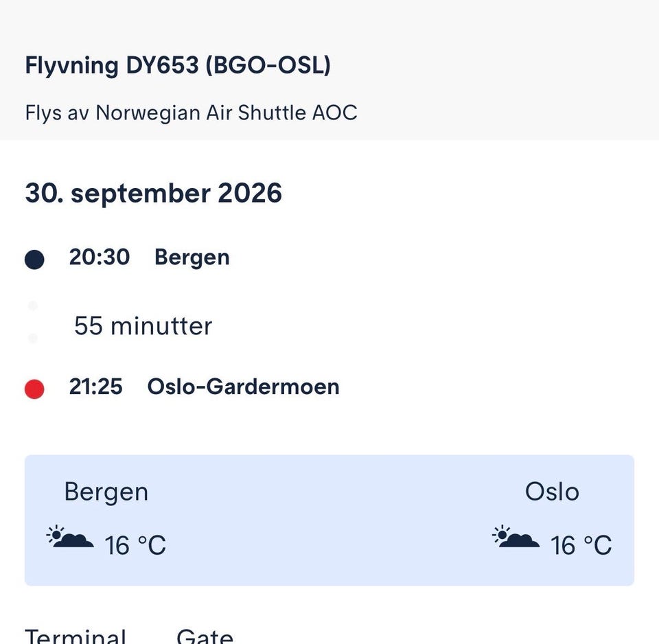Tap operator text Norwegian Air Shuttle AOC
This screenshot has width=659, height=644.
pyautogui.click(x=227, y=113)
